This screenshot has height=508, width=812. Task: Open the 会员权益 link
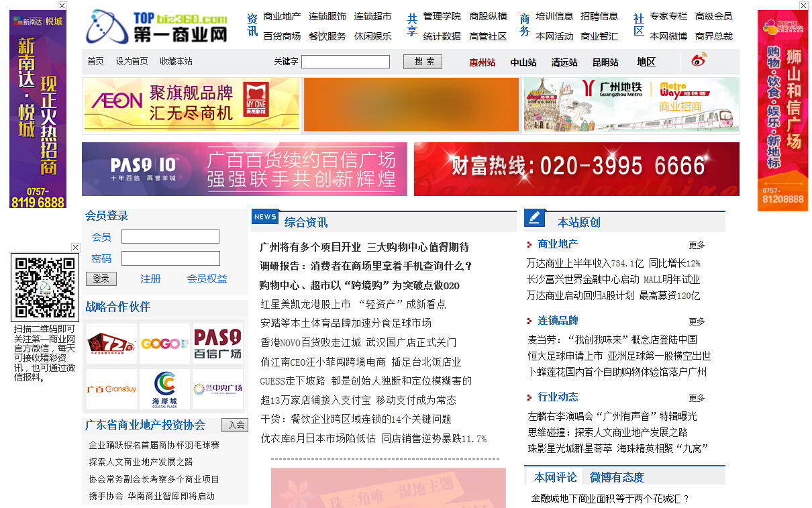point(207,278)
